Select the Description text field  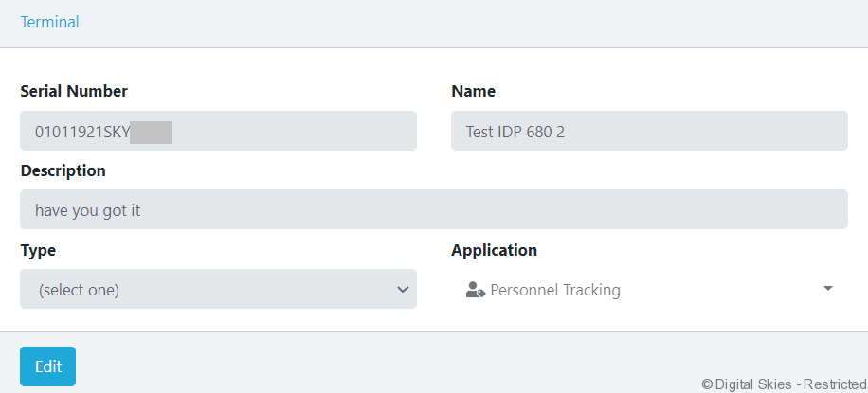[433, 209]
